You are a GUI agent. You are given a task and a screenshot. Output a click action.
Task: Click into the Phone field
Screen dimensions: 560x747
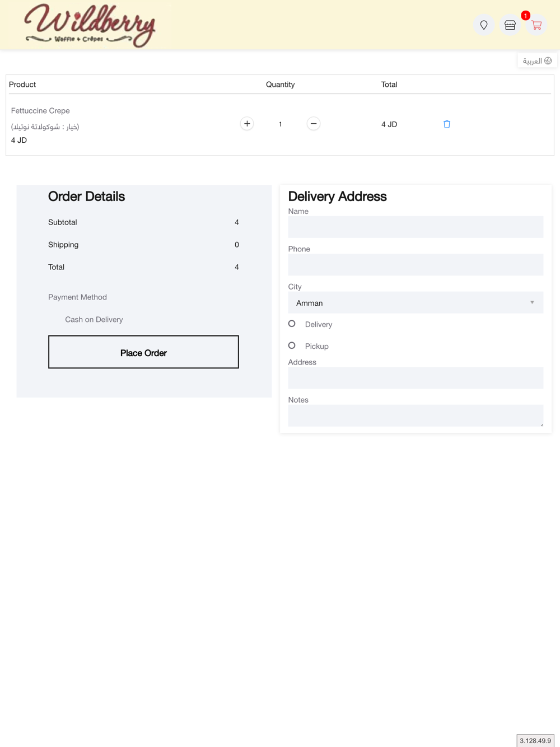415,265
